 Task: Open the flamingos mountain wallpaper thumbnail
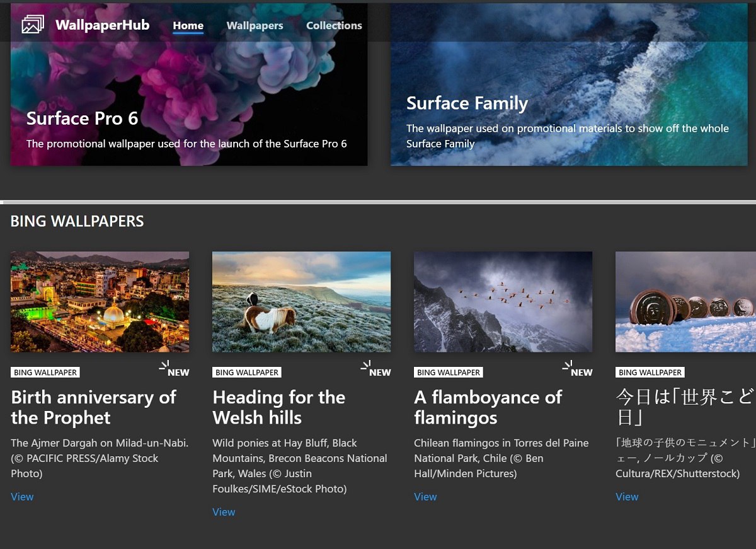click(x=503, y=302)
